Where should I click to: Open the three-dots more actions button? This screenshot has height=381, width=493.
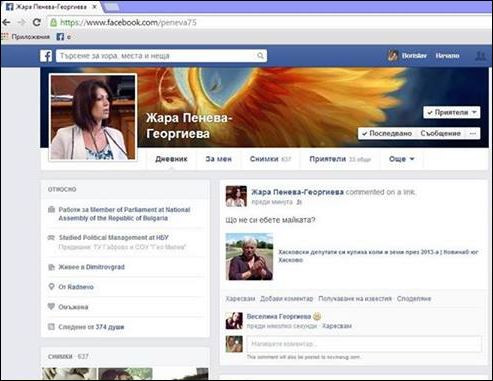(x=473, y=133)
